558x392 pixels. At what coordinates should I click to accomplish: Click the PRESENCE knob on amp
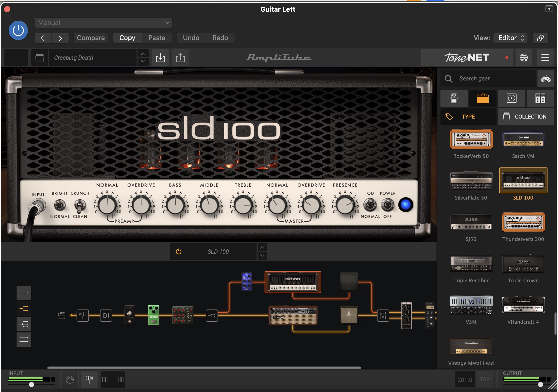345,205
